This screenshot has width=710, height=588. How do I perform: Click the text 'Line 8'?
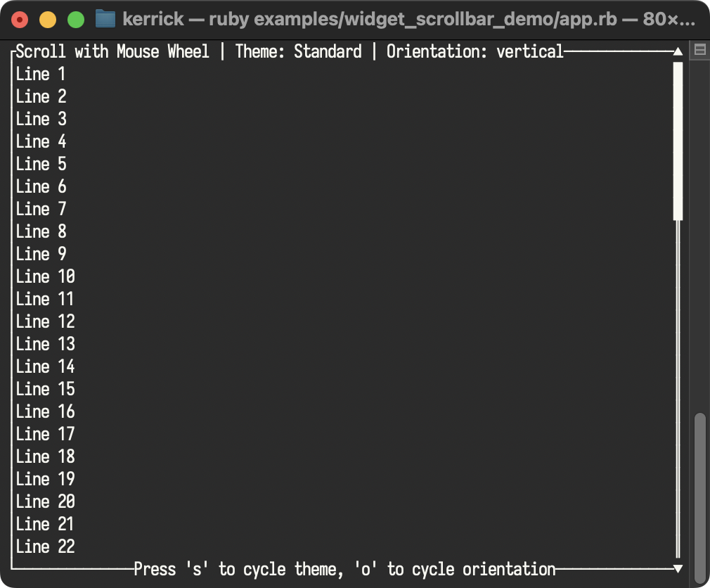[x=41, y=231]
